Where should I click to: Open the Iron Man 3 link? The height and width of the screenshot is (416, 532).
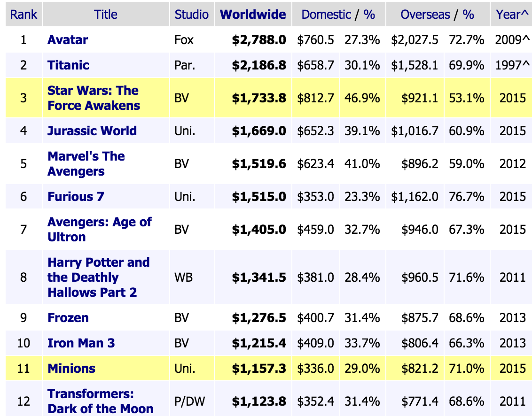pos(81,343)
